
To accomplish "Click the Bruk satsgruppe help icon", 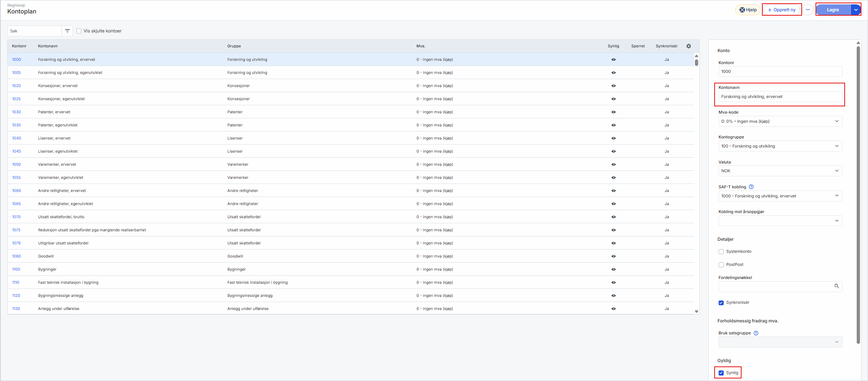I will click(x=756, y=333).
